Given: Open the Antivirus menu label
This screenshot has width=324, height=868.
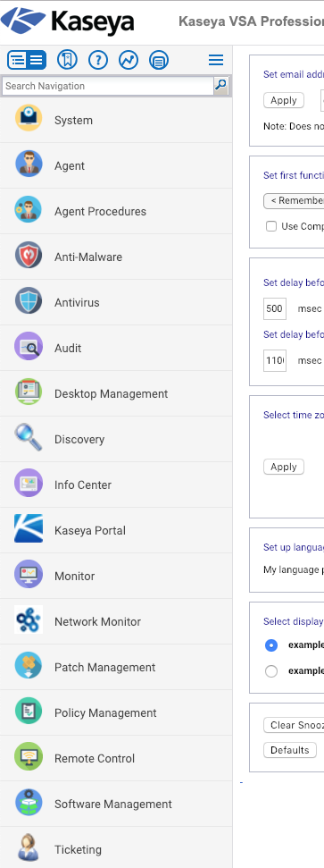Looking at the screenshot, I should [77, 302].
